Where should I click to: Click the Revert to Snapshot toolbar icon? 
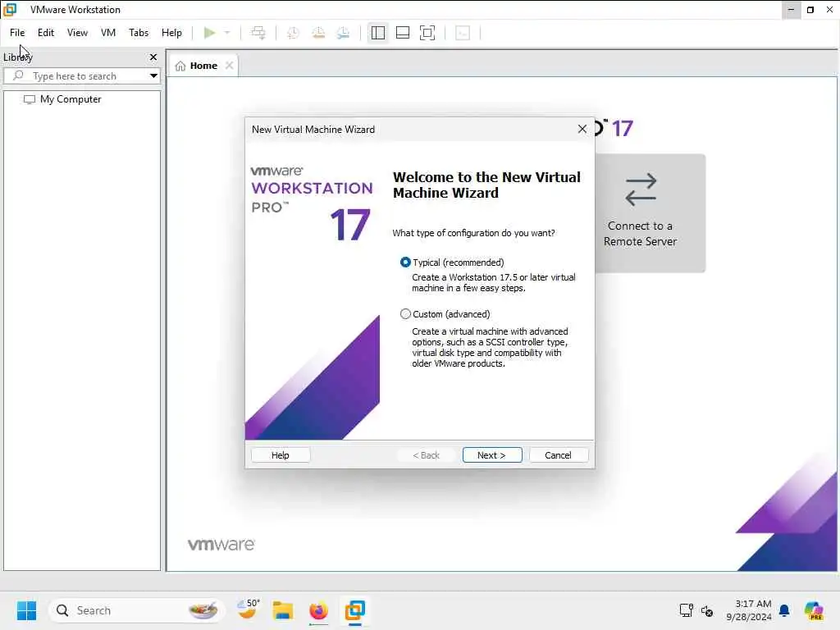pos(318,33)
